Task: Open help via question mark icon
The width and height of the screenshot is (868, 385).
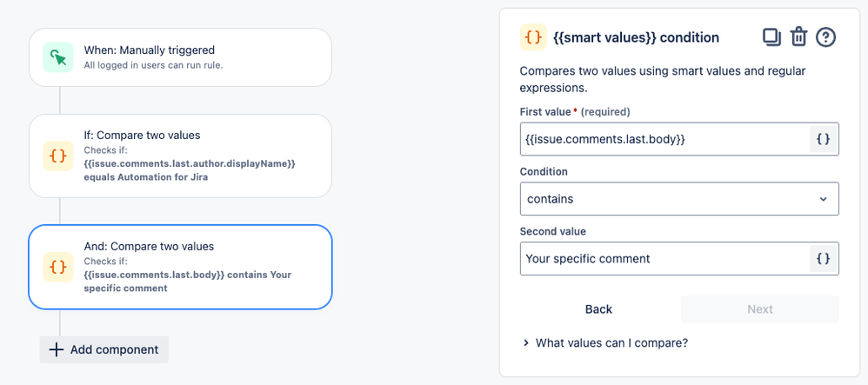Action: click(825, 37)
